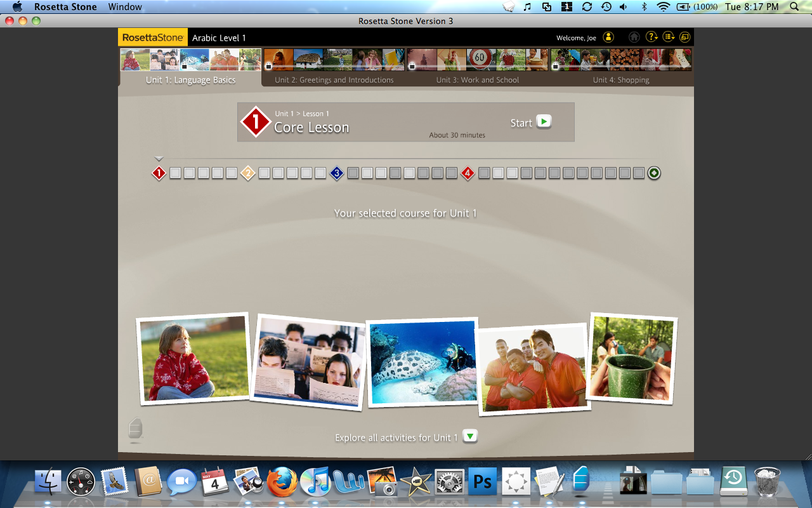Open the Apple menu
Viewport: 812px width, 508px height.
[x=17, y=7]
